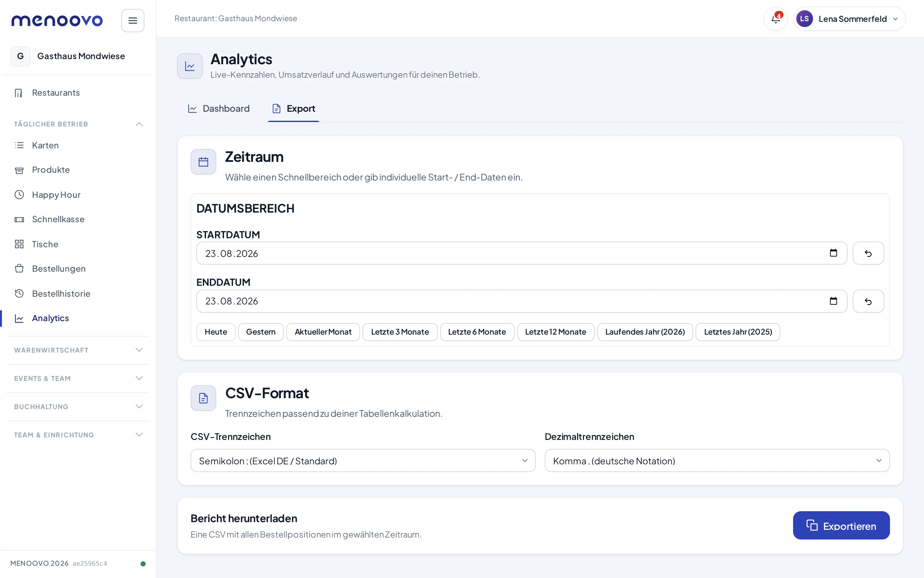This screenshot has height=578, width=924.
Task: Click the Exportieren button
Action: 841,525
